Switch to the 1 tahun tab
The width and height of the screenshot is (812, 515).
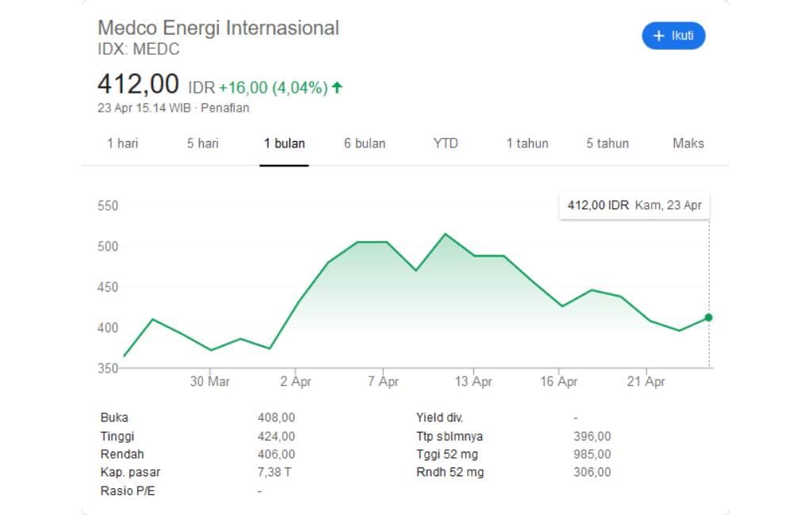coord(527,143)
